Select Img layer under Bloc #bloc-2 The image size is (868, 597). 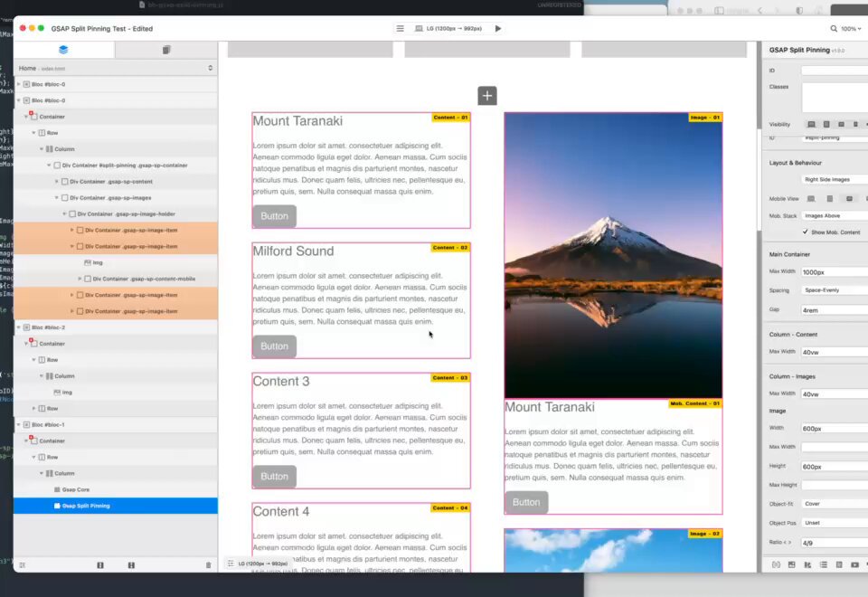(x=116, y=392)
